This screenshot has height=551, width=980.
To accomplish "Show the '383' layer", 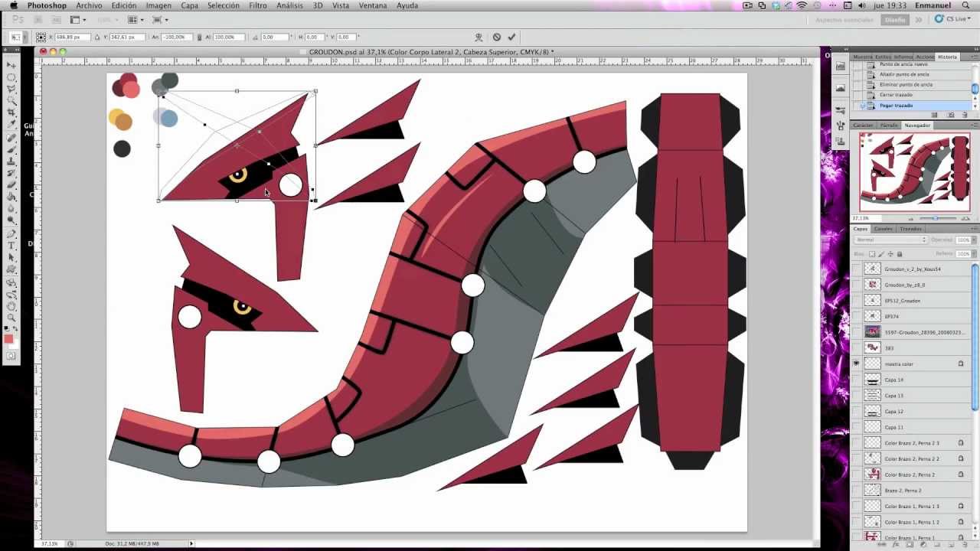I will point(856,348).
